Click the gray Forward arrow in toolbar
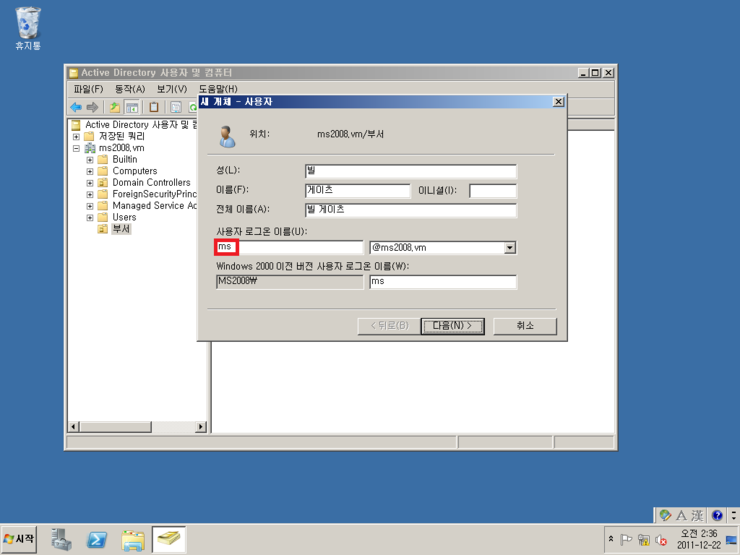 [92, 107]
